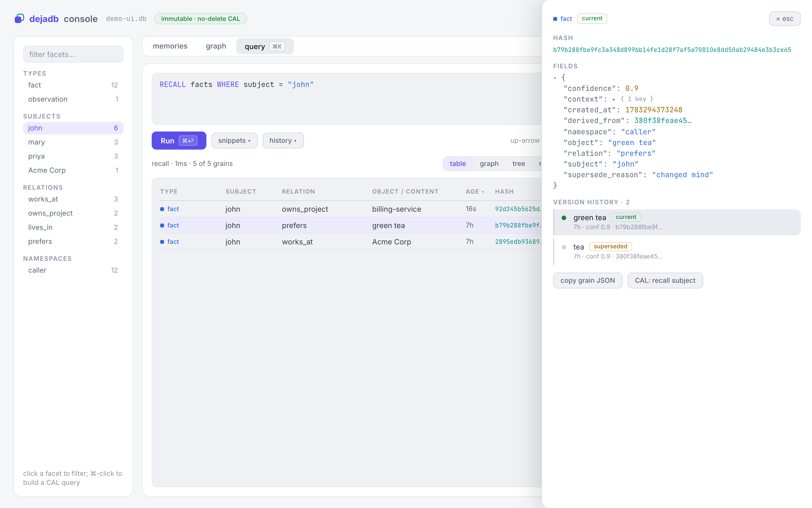Open the history dropdown
The height and width of the screenshot is (508, 812).
(283, 141)
